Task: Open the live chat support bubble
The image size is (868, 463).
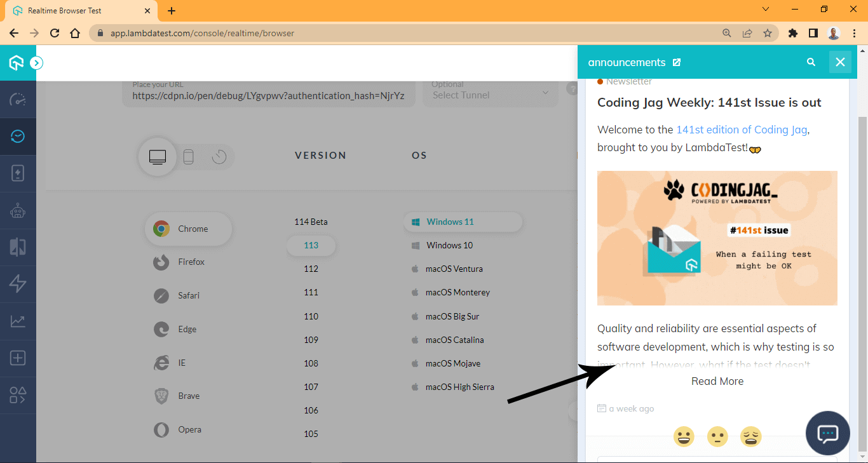Action: point(828,434)
